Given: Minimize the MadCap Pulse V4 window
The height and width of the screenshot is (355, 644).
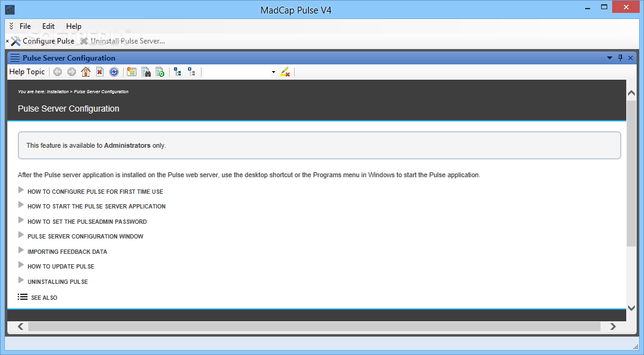Looking at the screenshot, I should [588, 8].
